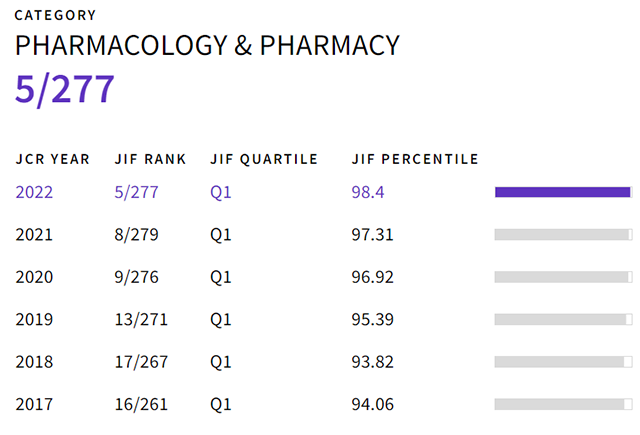The height and width of the screenshot is (435, 640).
Task: Click the Q1 quartile for 2022
Action: coord(220,192)
